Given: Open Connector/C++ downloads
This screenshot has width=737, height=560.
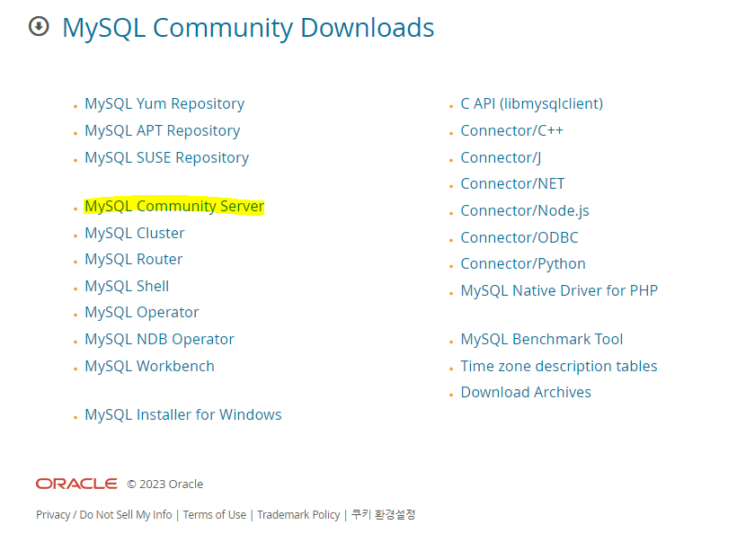Looking at the screenshot, I should tap(512, 130).
